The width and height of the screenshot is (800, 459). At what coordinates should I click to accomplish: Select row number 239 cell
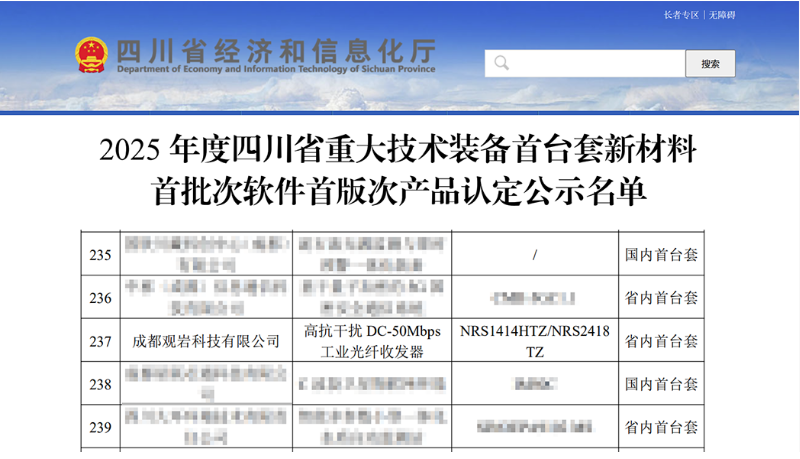(x=101, y=427)
